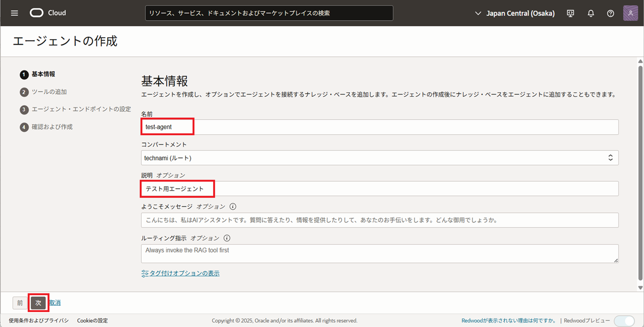
Task: Open the help question mark icon
Action: click(x=610, y=13)
